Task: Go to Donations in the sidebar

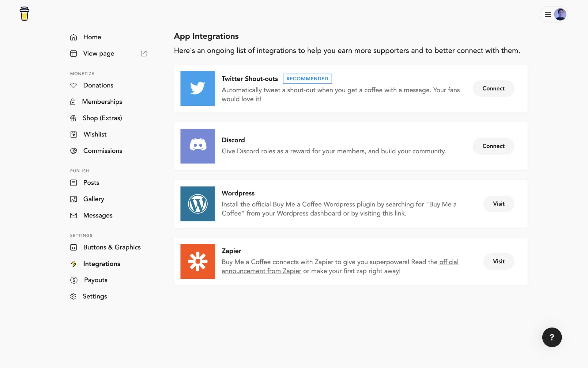Action: pos(98,85)
